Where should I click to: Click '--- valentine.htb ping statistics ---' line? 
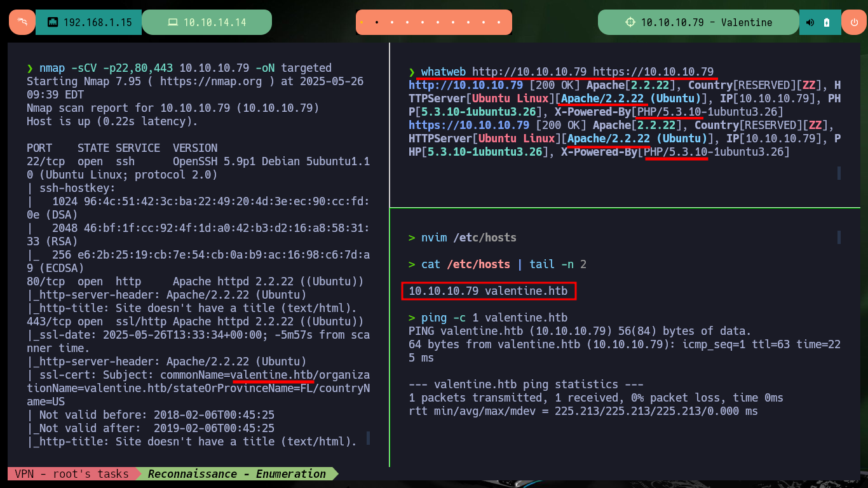tap(526, 384)
